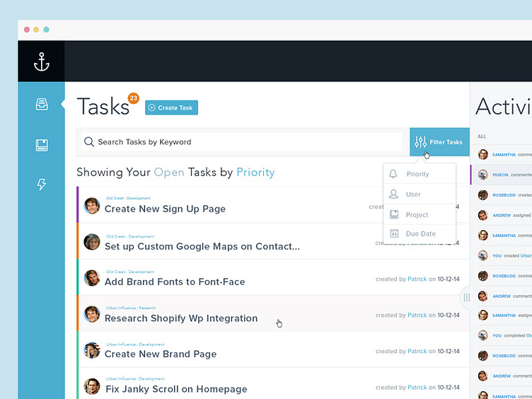The height and width of the screenshot is (399, 532).
Task: Open the Create New Brand Page task
Action: pyautogui.click(x=161, y=354)
